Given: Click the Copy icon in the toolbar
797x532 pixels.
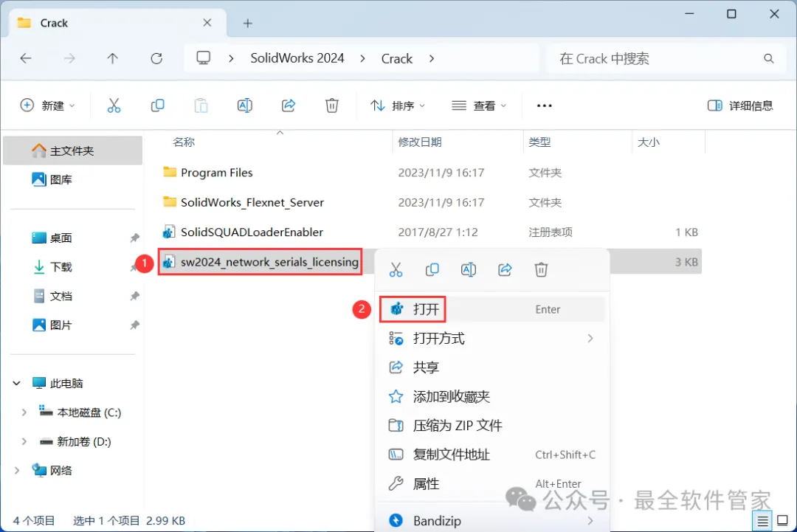Looking at the screenshot, I should (158, 106).
